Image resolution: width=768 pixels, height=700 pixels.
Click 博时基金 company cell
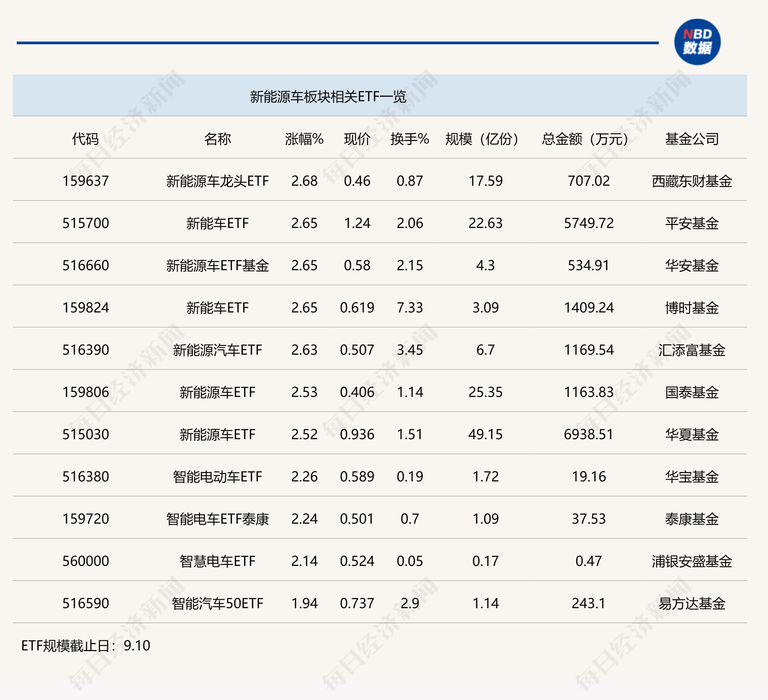pyautogui.click(x=691, y=307)
